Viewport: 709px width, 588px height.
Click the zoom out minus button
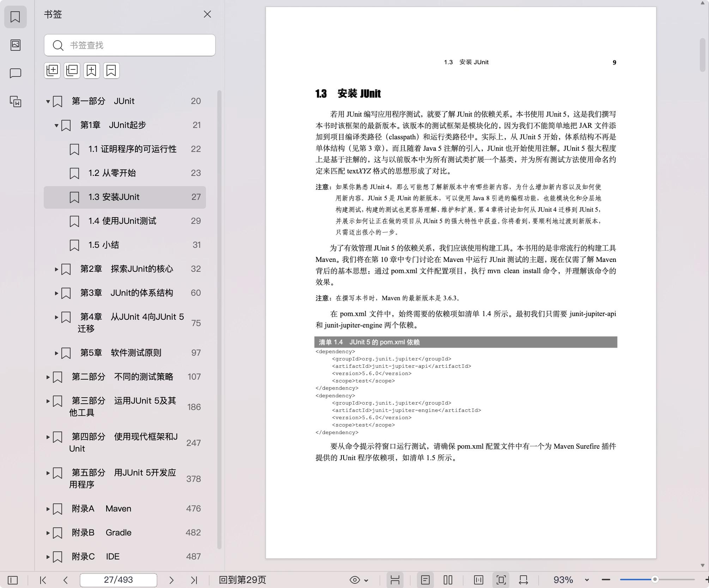(x=606, y=580)
